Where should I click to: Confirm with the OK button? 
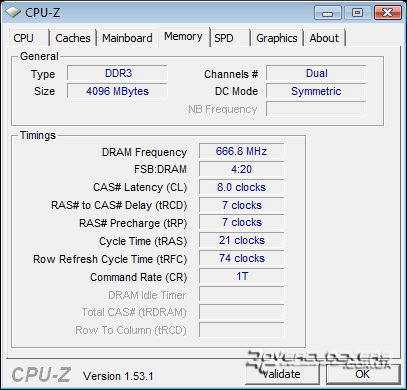tap(363, 374)
